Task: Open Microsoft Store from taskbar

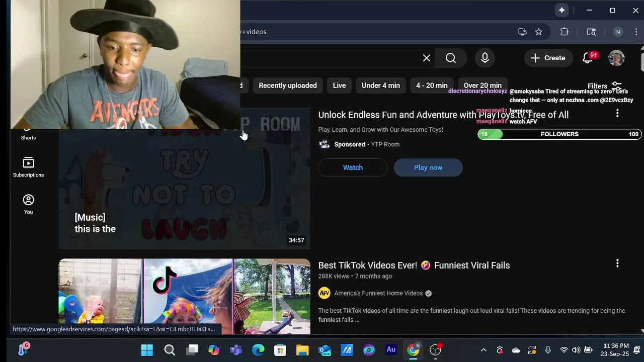Action: 280,350
